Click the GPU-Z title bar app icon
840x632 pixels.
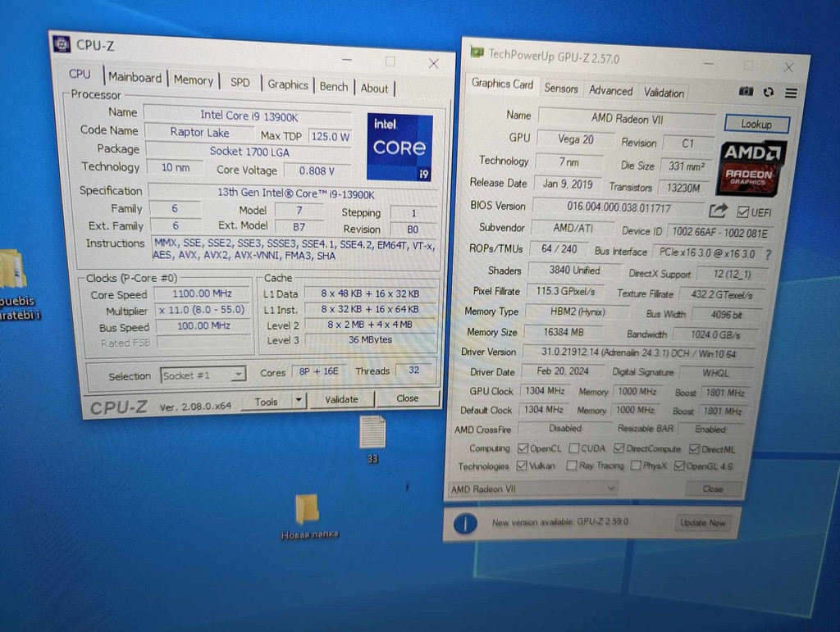click(477, 52)
